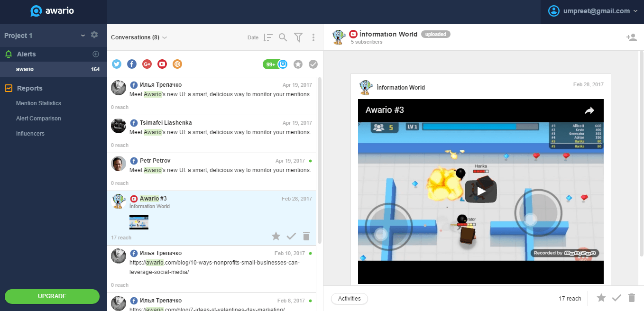Click the video share arrow icon

tap(589, 110)
